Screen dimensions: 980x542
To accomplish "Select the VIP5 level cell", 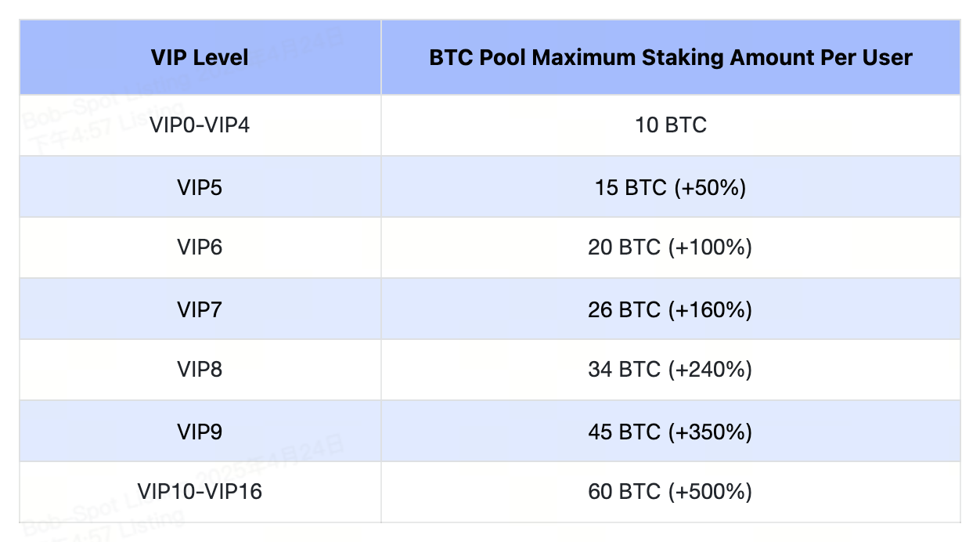I will tap(200, 186).
